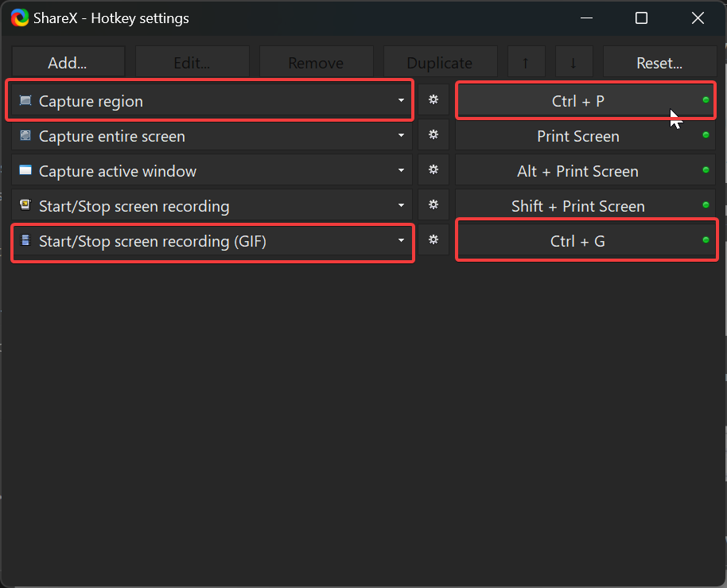Click the gear beside Start/Stop screen recording
727x588 pixels.
click(433, 205)
